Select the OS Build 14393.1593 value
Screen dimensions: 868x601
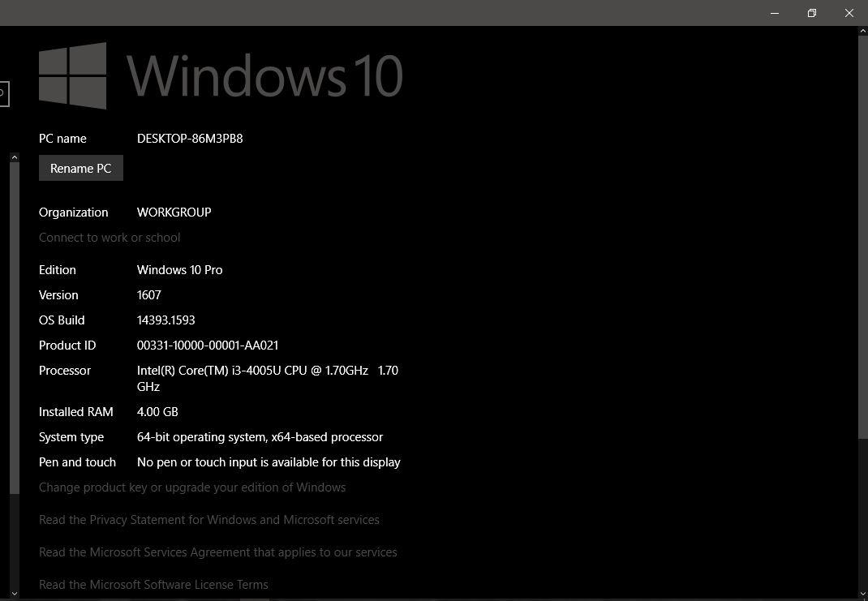point(165,320)
